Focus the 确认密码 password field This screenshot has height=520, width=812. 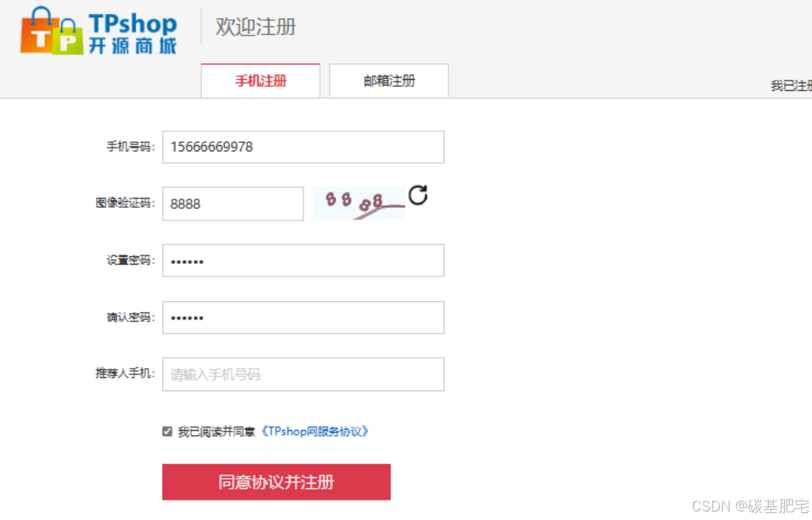click(x=303, y=317)
